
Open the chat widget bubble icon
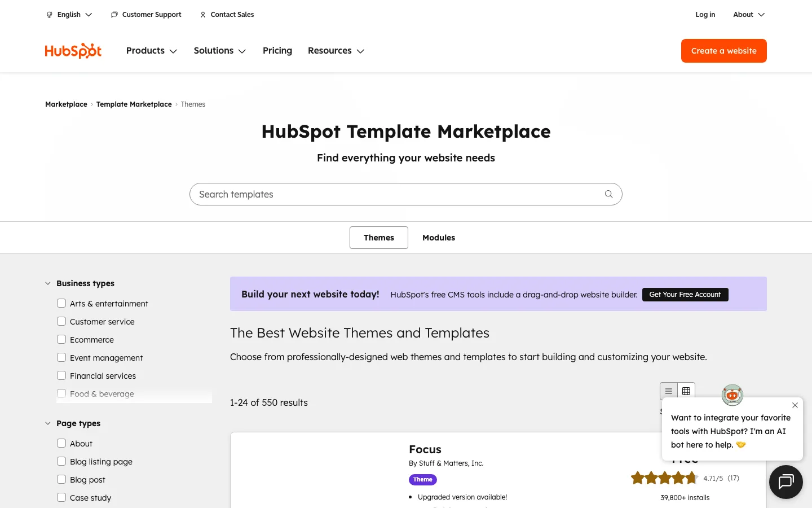(786, 482)
